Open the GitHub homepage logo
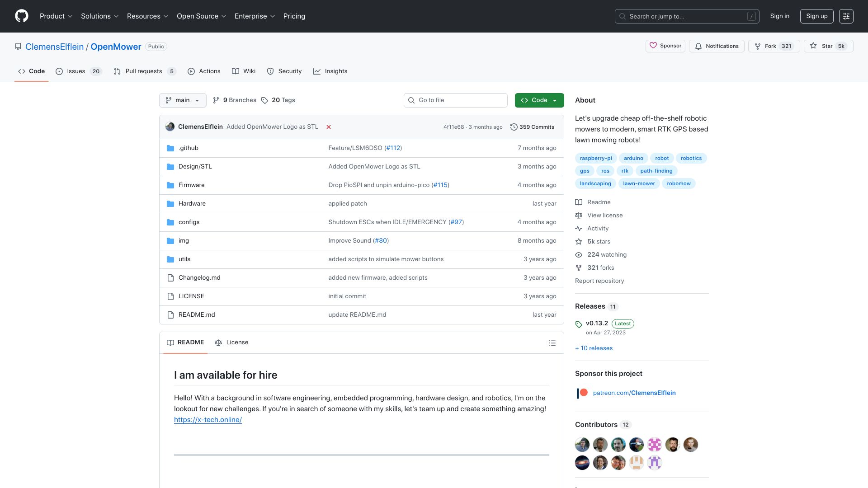 (22, 16)
